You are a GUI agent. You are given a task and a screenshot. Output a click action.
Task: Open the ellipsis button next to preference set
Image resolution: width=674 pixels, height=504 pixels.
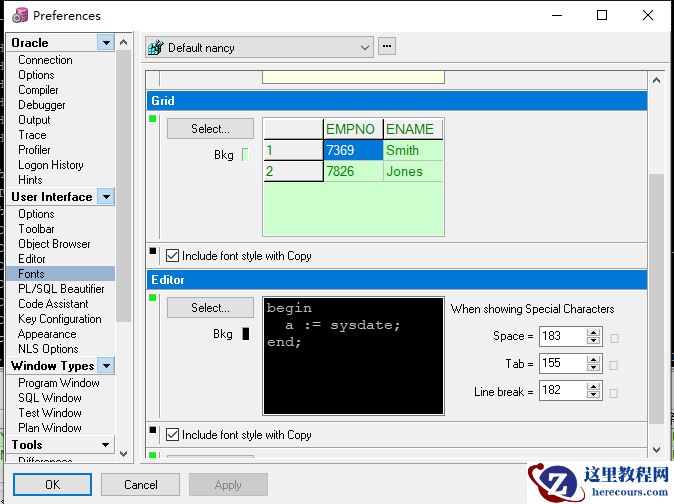[x=387, y=46]
